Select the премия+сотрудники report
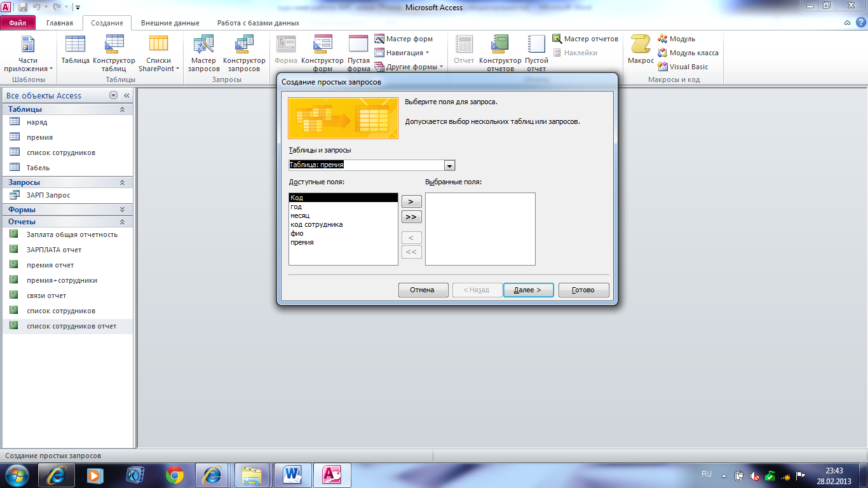This screenshot has width=868, height=488. (x=68, y=280)
